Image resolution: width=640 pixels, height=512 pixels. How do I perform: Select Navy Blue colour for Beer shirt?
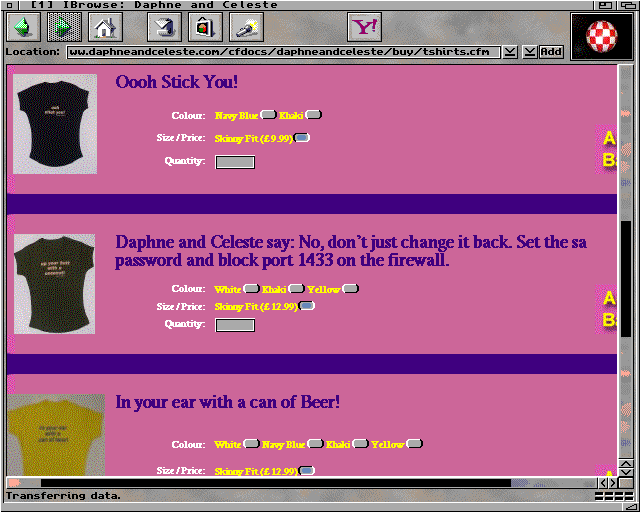(315, 443)
